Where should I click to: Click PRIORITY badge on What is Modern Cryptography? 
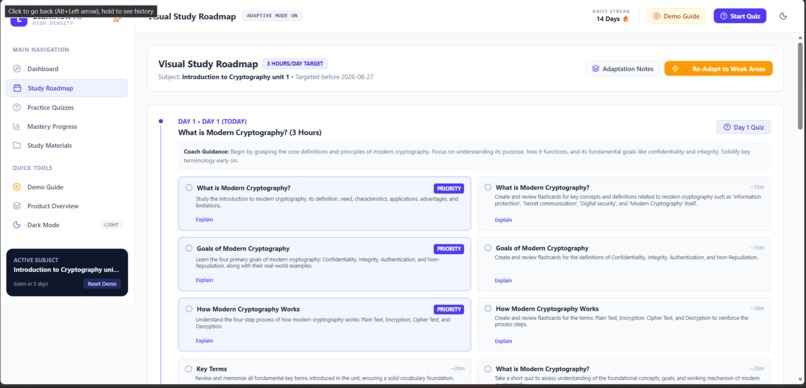tap(449, 189)
